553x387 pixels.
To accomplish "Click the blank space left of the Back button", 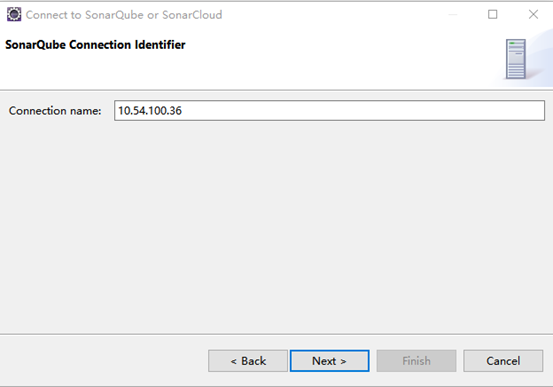I will click(x=104, y=361).
